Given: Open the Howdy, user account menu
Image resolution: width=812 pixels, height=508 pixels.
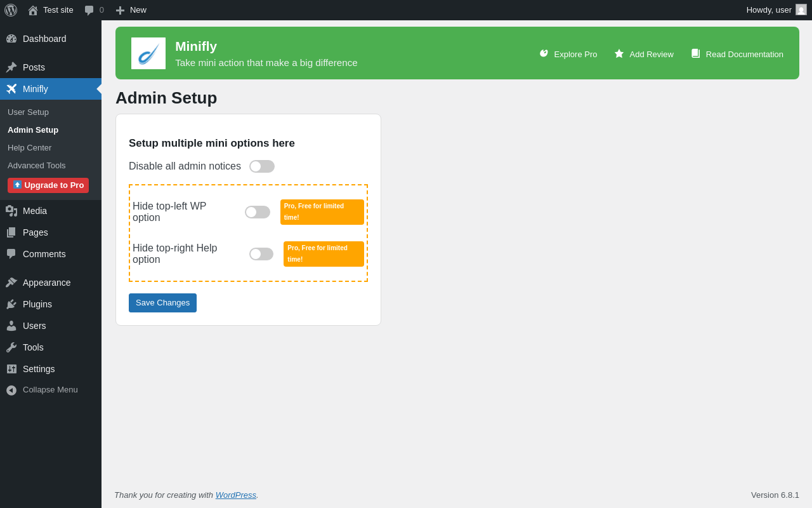Looking at the screenshot, I should [x=776, y=10].
